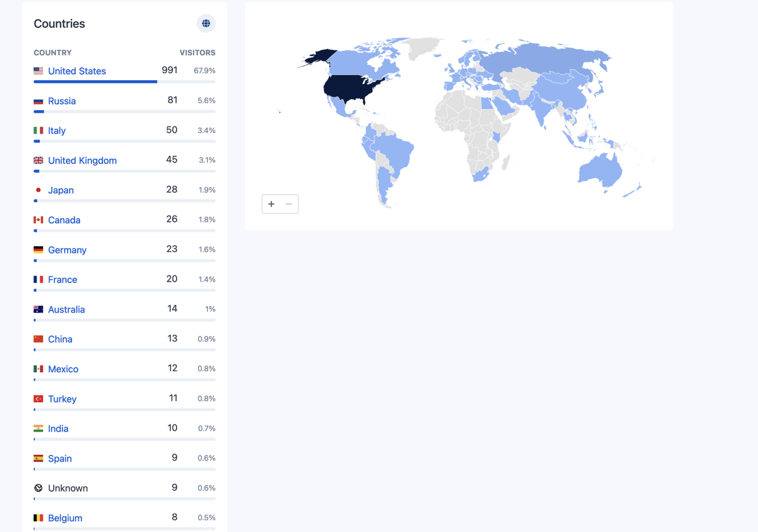Click the Japan flag icon
758x532 pixels.
[38, 190]
